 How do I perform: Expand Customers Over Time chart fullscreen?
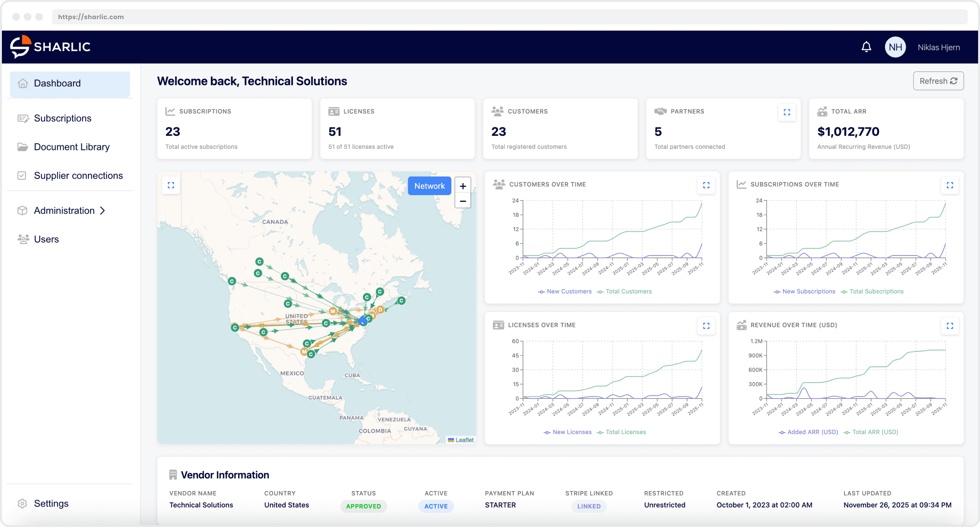click(x=706, y=185)
